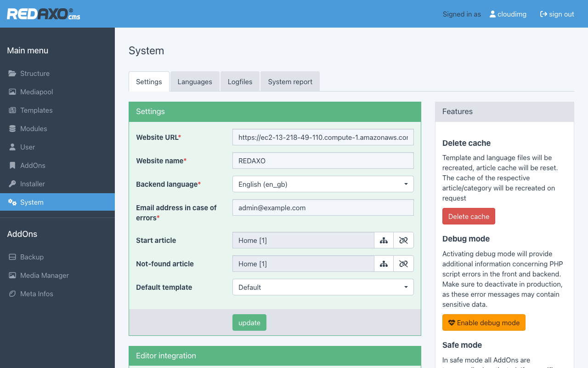The width and height of the screenshot is (588, 368).
Task: Open Media Manager in AddOns menu
Action: [x=57, y=276]
